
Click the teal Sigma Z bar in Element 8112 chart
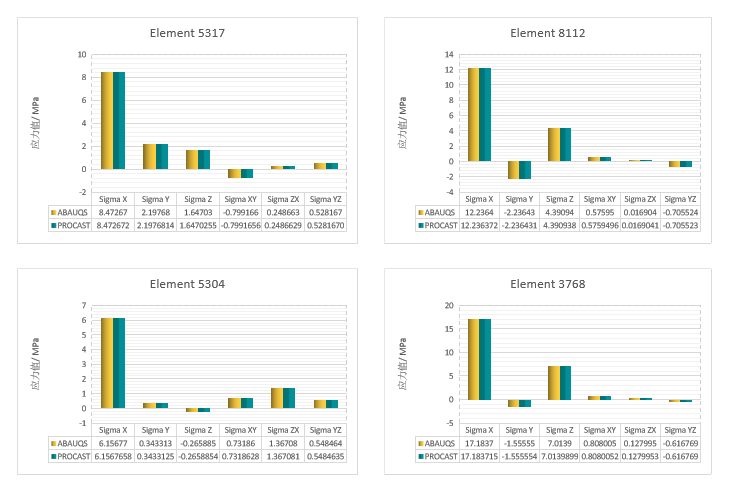click(x=565, y=144)
